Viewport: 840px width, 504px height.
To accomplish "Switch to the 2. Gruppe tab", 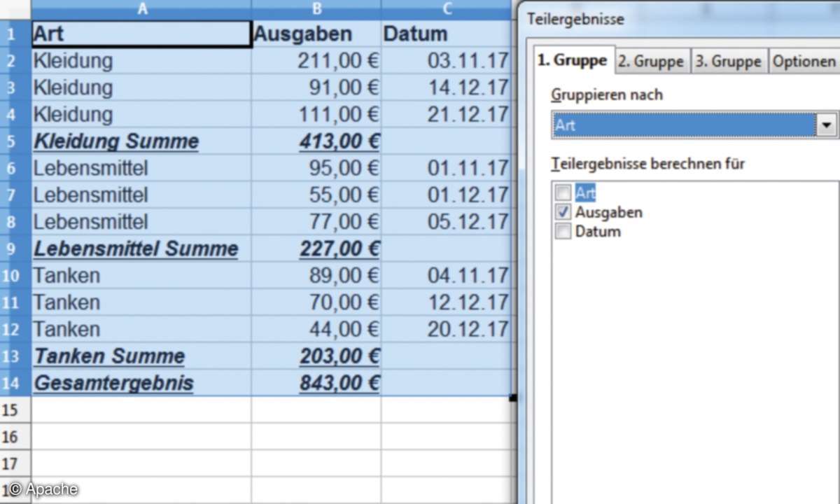I will (652, 61).
